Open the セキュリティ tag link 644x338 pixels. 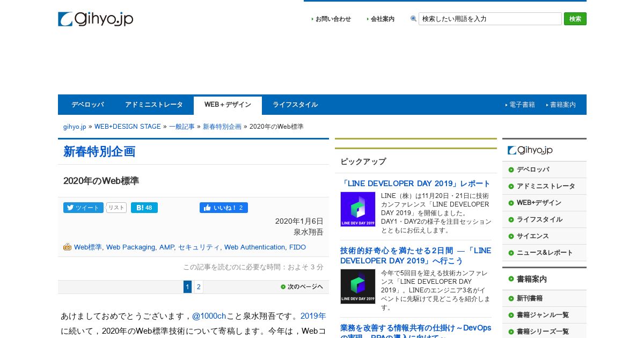tap(199, 247)
